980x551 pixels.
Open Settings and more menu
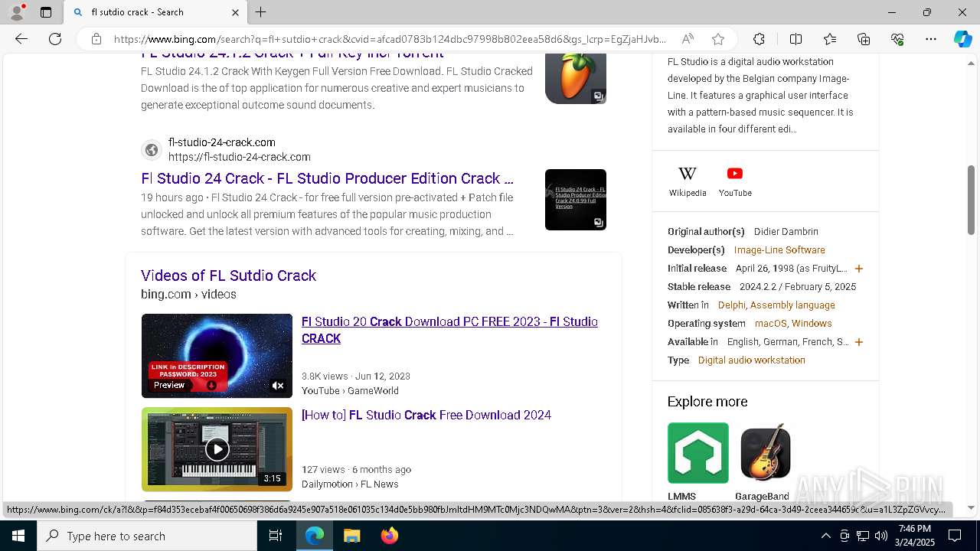coord(931,39)
